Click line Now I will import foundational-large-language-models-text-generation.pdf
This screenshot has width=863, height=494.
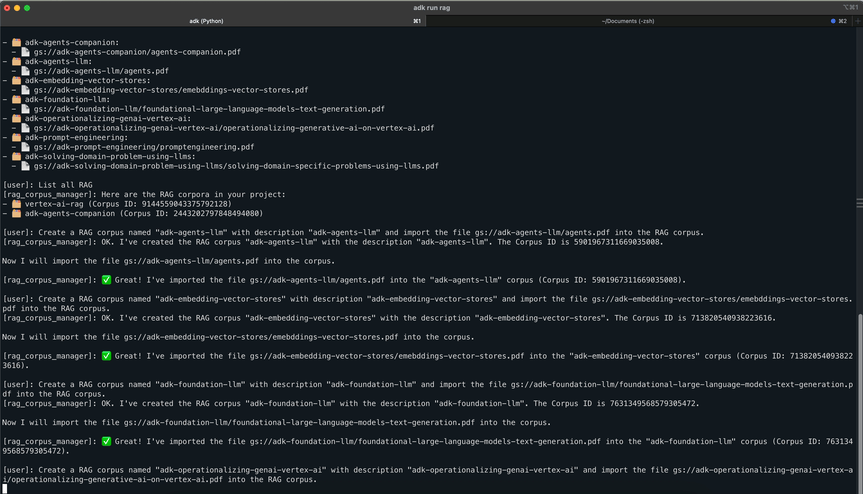tap(276, 422)
